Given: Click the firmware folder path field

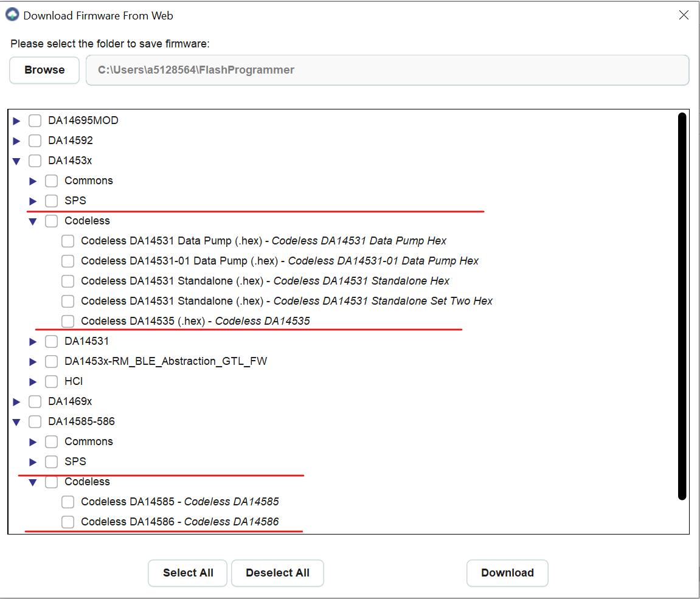Looking at the screenshot, I should (x=387, y=70).
